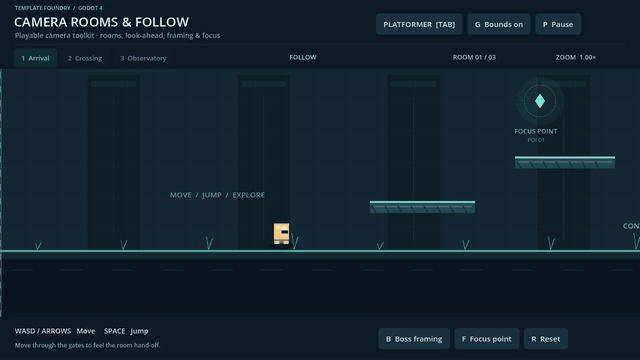Click the P Pause button
Screen dimensions: 640x360
tap(558, 24)
